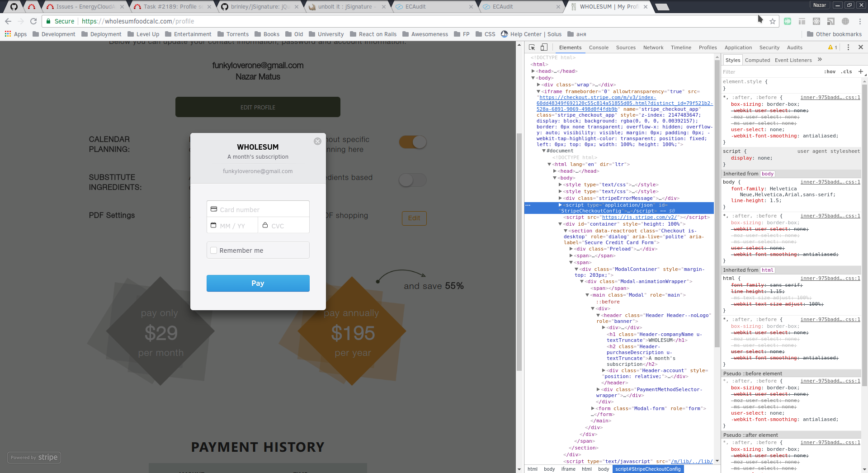The image size is (868, 473).
Task: Open inner-975badd css link for body rule
Action: click(830, 182)
